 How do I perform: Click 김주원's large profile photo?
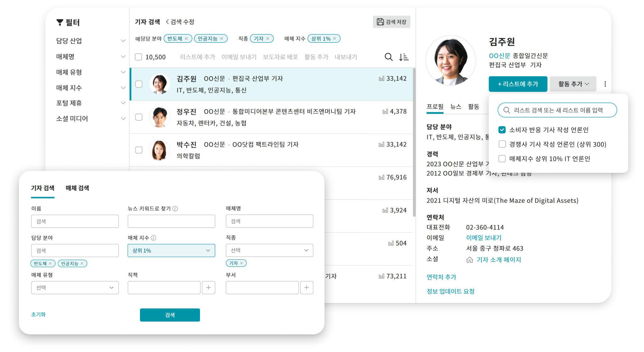point(450,60)
